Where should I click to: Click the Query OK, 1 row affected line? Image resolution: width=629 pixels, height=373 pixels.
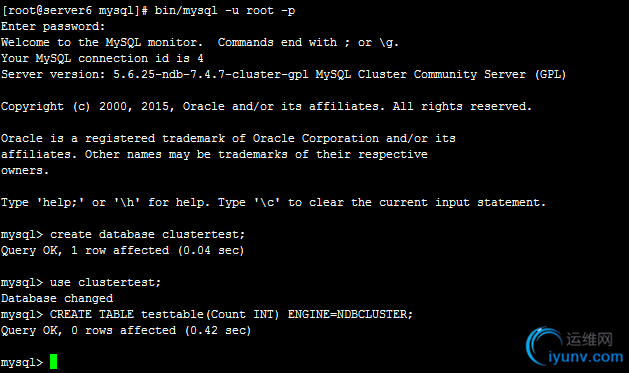coord(122,250)
